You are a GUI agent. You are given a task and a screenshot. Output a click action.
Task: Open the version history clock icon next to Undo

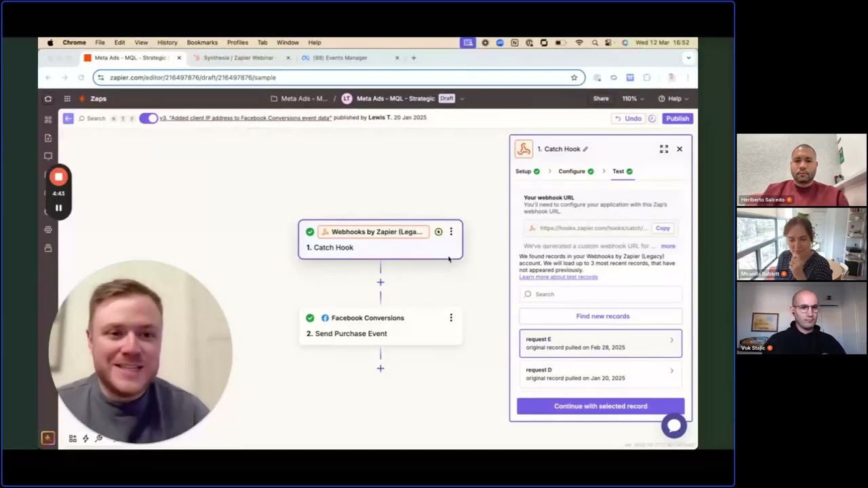pyautogui.click(x=652, y=119)
